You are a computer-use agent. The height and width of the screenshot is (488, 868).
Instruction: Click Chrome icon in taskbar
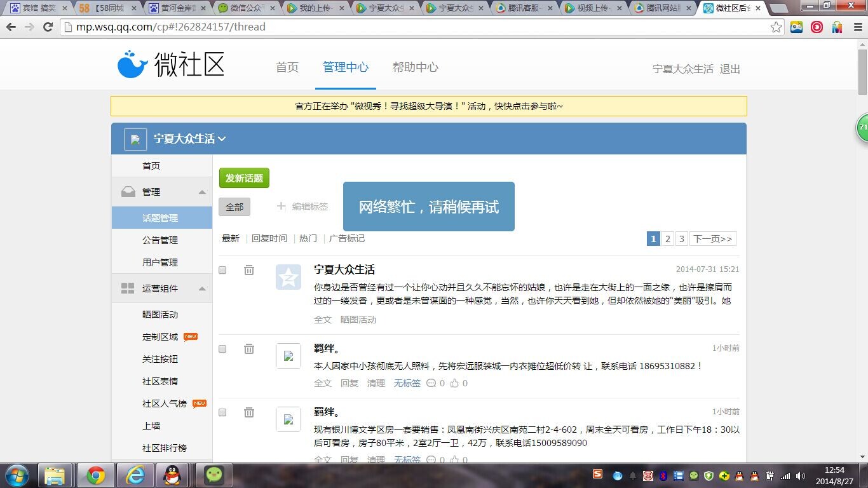tap(96, 475)
